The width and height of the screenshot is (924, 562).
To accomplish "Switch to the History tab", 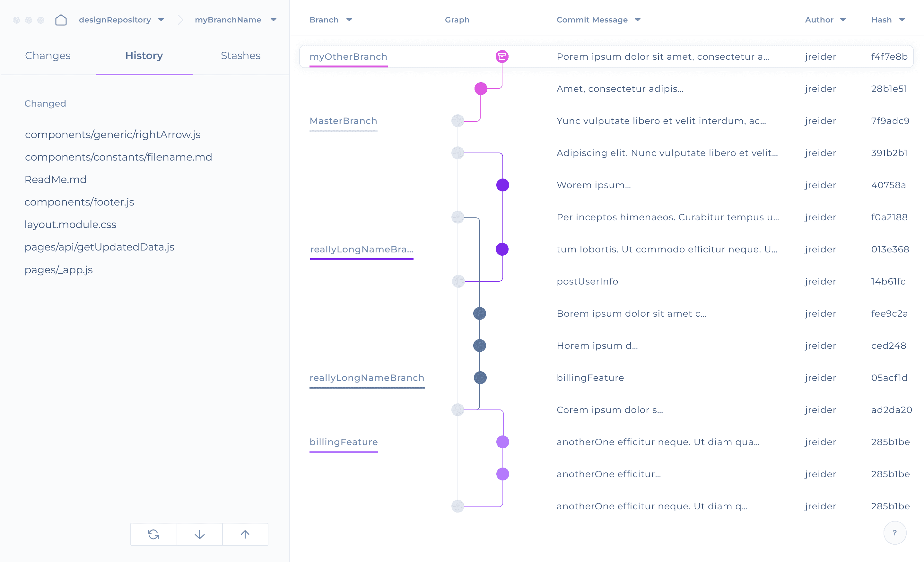I will (x=144, y=56).
